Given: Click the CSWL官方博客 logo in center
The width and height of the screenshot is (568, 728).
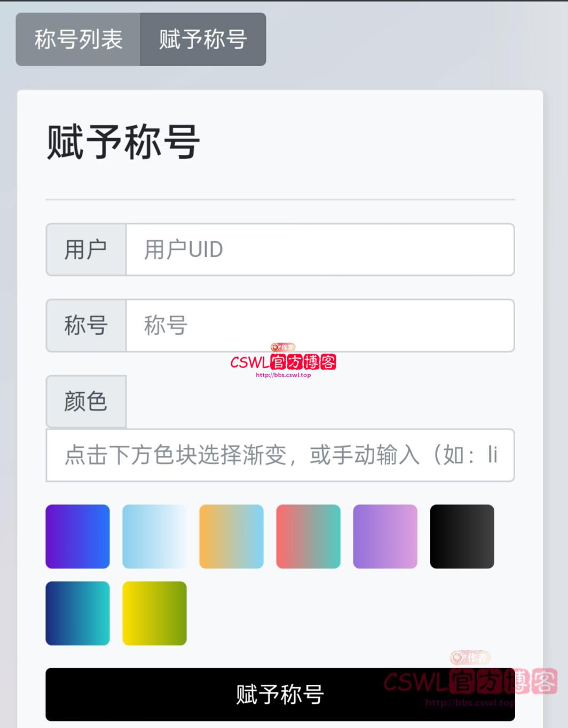Looking at the screenshot, I should [x=283, y=362].
